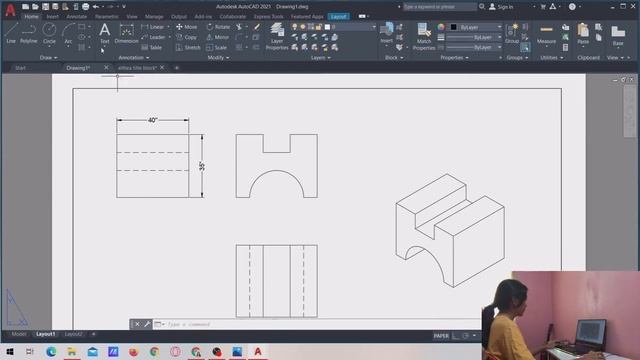This screenshot has height=360, width=640.
Task: Switch to the Annotate ribbon tab
Action: (77, 17)
